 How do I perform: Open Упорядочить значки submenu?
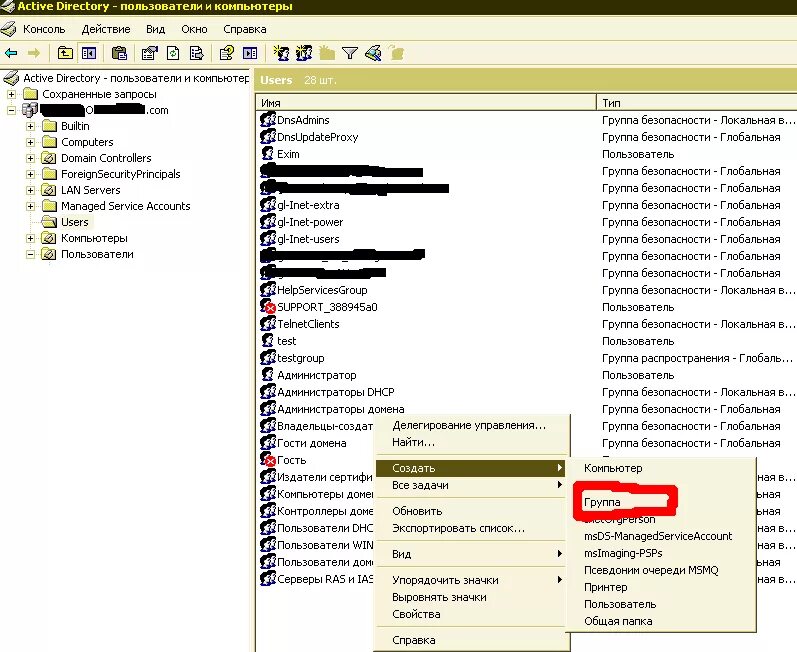click(471, 580)
